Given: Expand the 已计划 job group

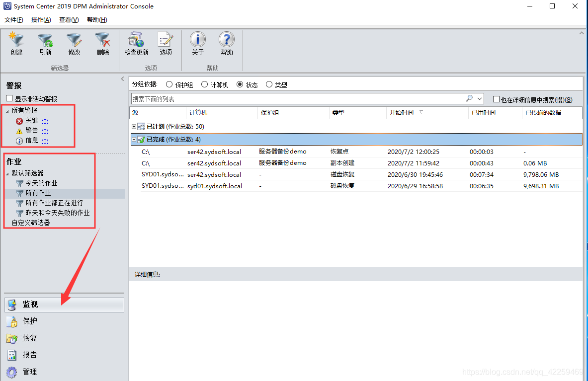Looking at the screenshot, I should coord(134,127).
